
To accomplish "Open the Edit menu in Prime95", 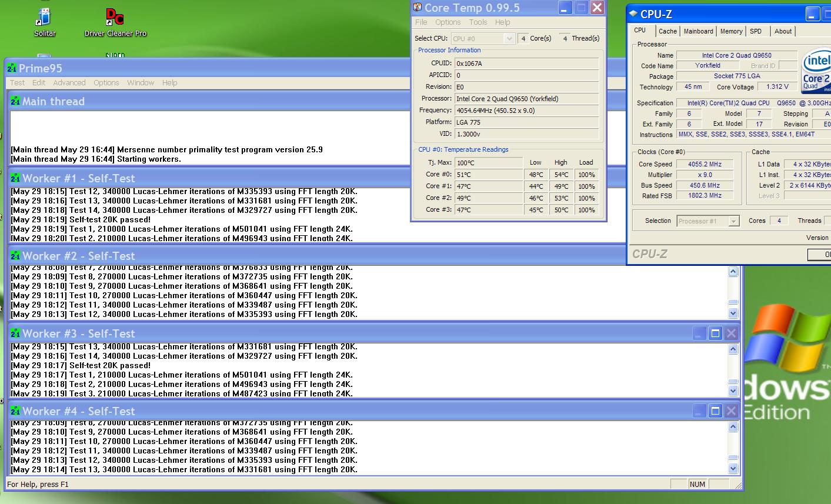I will pos(39,83).
